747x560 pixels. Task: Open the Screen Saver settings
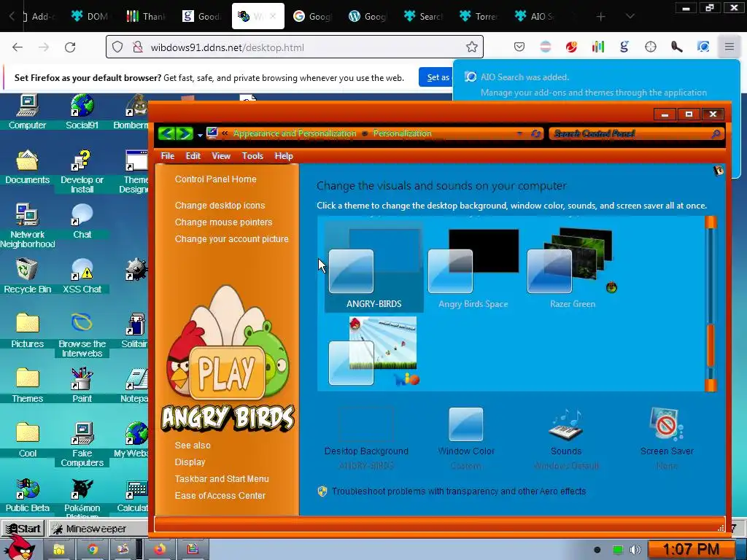(667, 438)
